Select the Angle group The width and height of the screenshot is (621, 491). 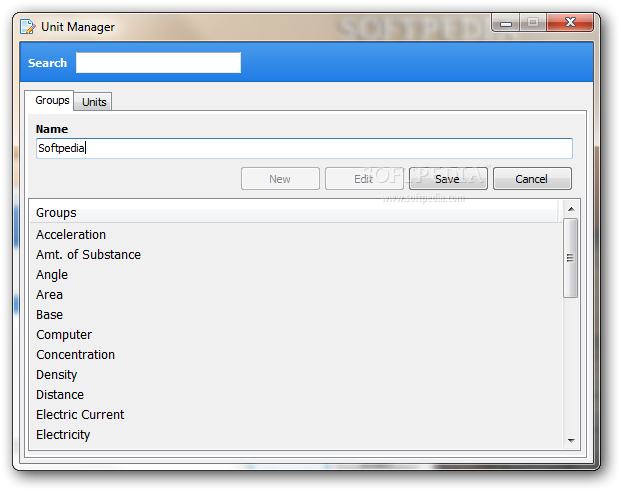tap(295, 274)
